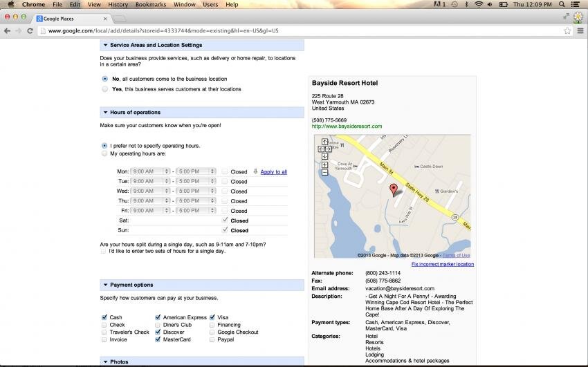Mark Monday as Closed
588x367 pixels.
pyautogui.click(x=224, y=171)
